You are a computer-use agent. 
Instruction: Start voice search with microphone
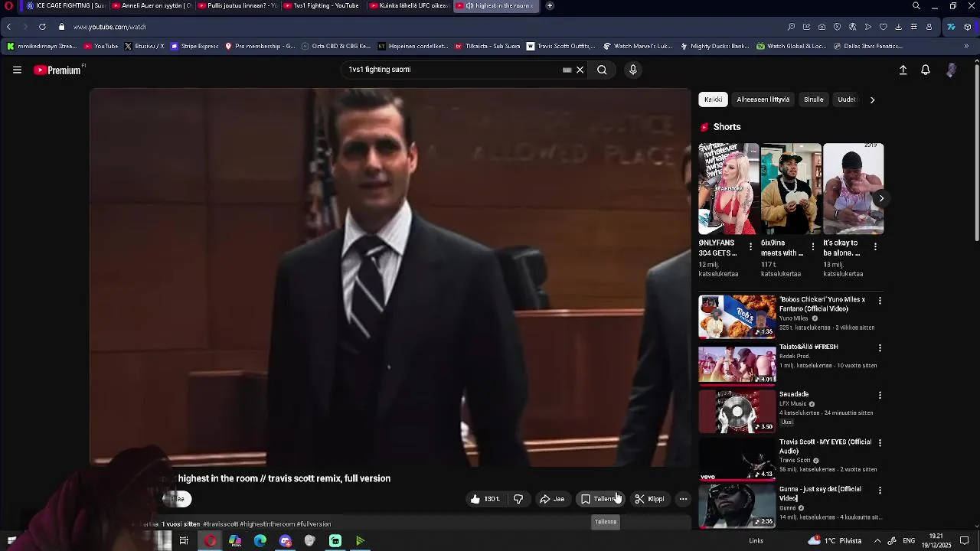click(632, 70)
